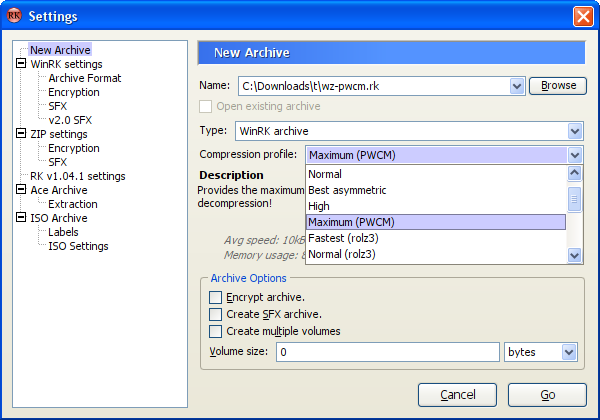
Task: Select SFX under WinRK settings
Action: pyautogui.click(x=57, y=106)
